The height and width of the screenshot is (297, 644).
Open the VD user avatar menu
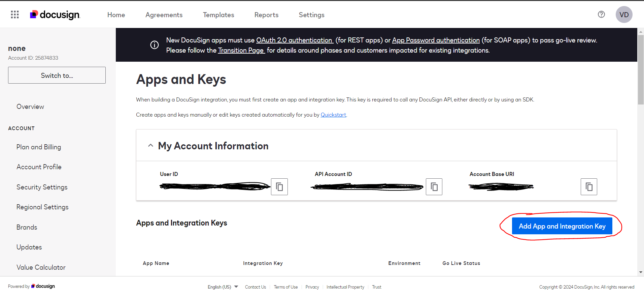(x=624, y=14)
